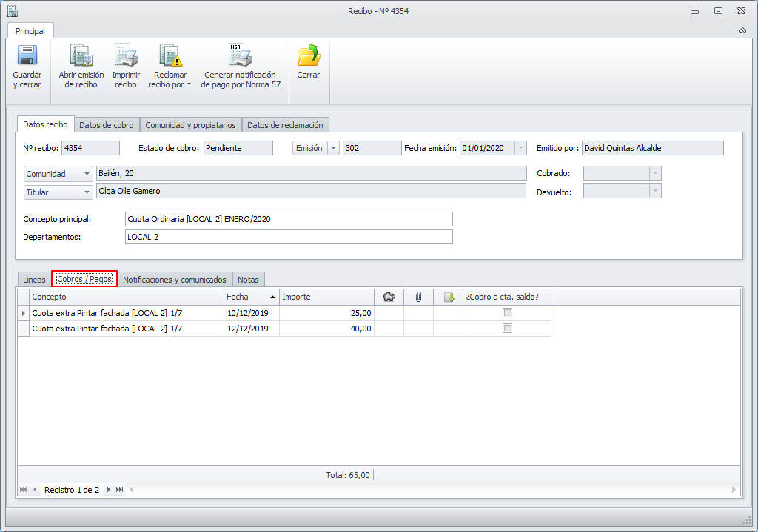Open the Notificaciones y comunicados tab

click(x=175, y=280)
